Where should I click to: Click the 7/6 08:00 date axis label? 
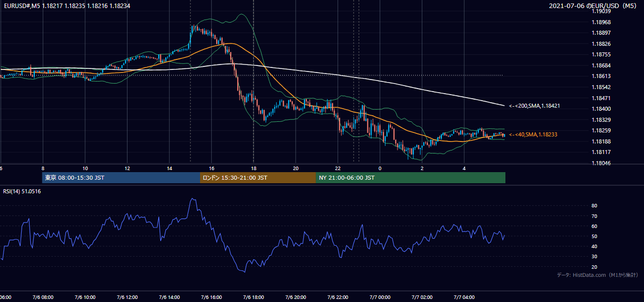point(42,297)
